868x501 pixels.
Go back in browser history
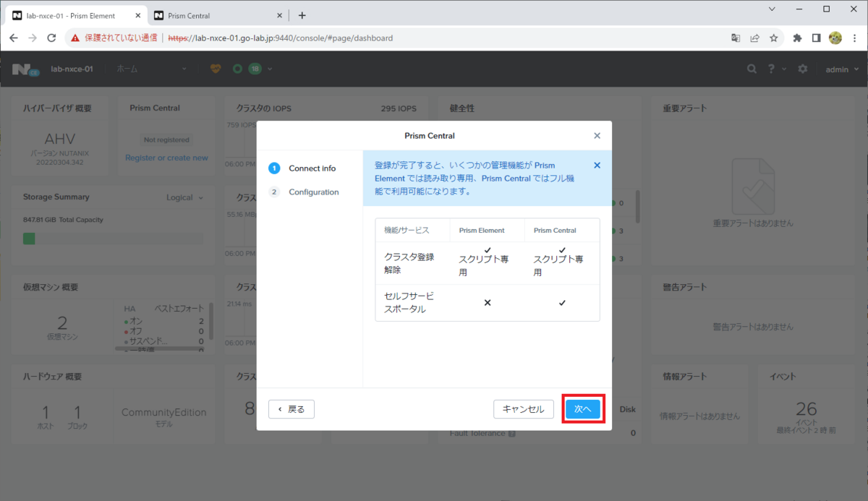pos(13,38)
